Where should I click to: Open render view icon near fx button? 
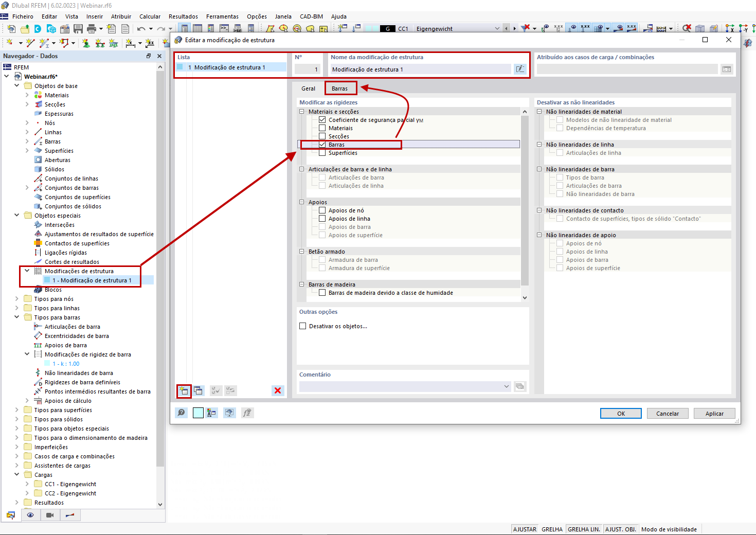(229, 413)
